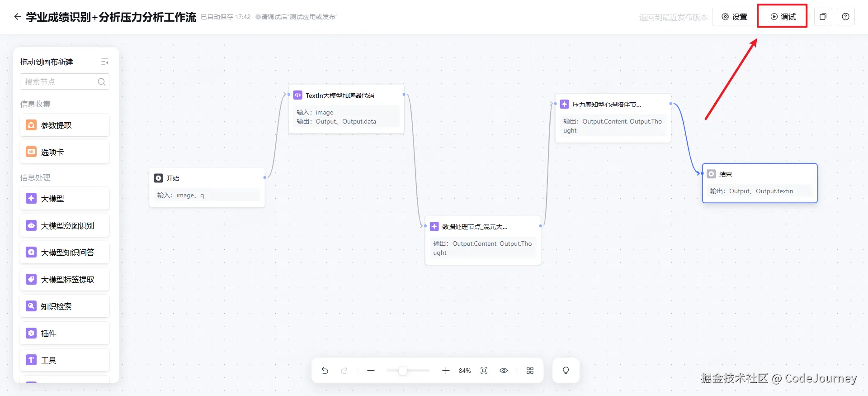Click the 插件 plugin icon

(31, 333)
